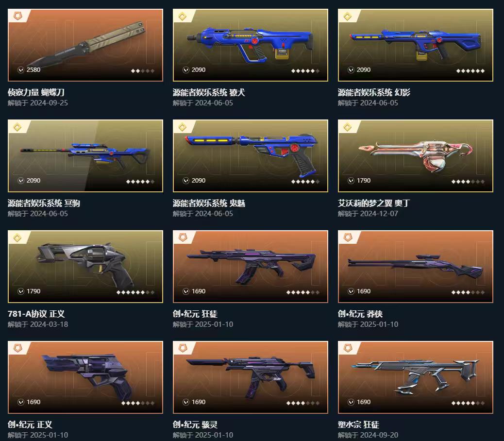The width and height of the screenshot is (504, 441).
Task: Click the 源能者娱乐系统 幻影 skin title
Action: [x=374, y=93]
